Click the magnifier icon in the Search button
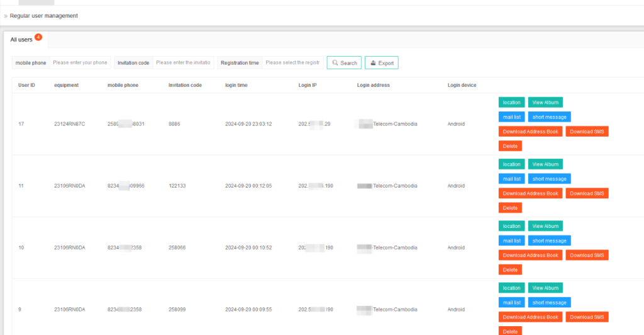Screen dimensions: 644x335 335,63
